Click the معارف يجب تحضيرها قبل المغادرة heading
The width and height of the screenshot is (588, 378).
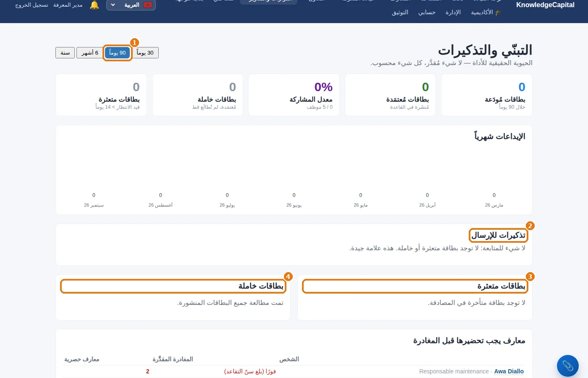click(x=469, y=341)
